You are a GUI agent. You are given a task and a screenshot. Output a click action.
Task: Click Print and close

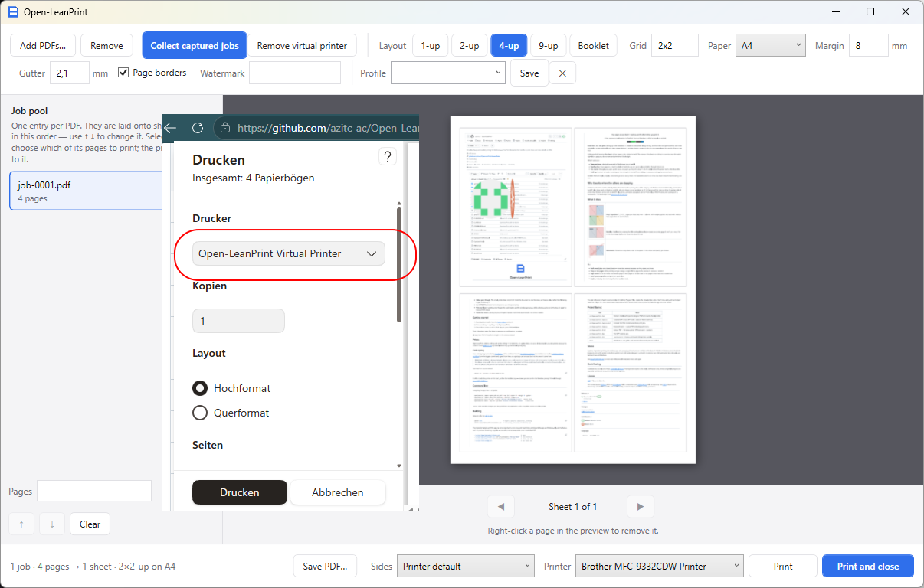tap(868, 567)
